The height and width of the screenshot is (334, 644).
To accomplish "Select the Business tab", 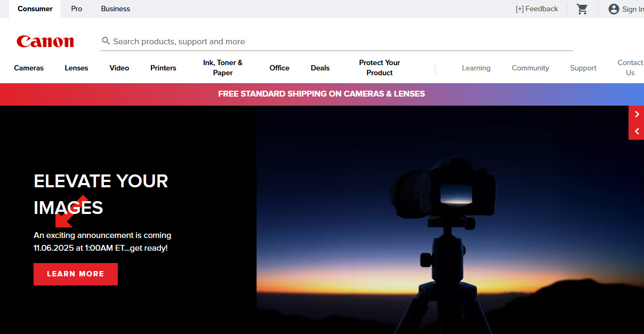I will click(116, 9).
